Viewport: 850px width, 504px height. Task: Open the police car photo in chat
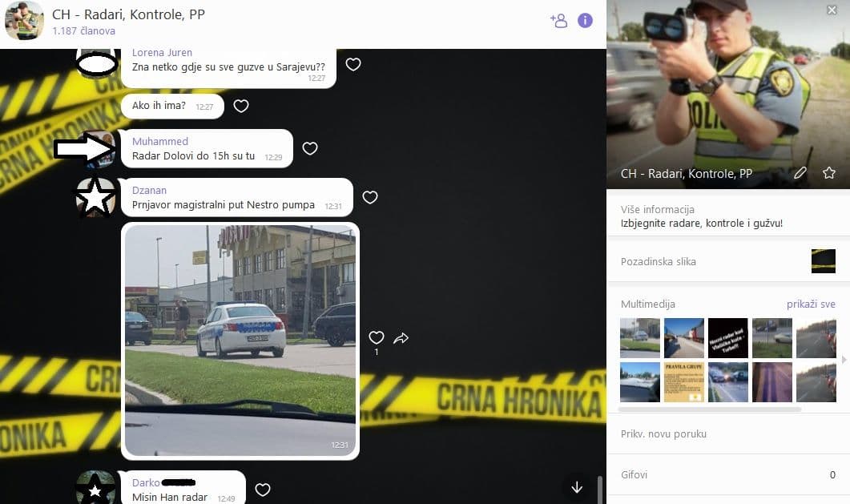(240, 341)
